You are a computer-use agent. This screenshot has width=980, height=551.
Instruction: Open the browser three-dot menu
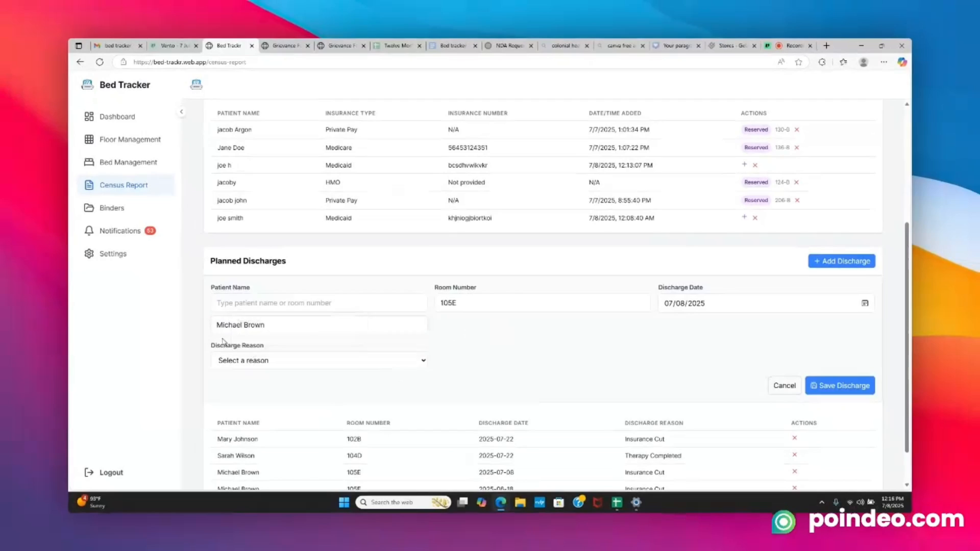pos(884,62)
